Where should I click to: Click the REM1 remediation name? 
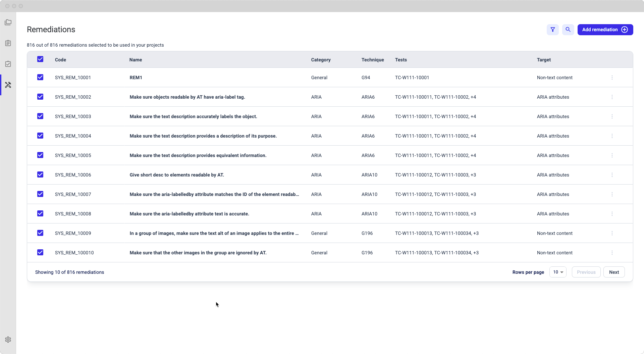pyautogui.click(x=136, y=78)
